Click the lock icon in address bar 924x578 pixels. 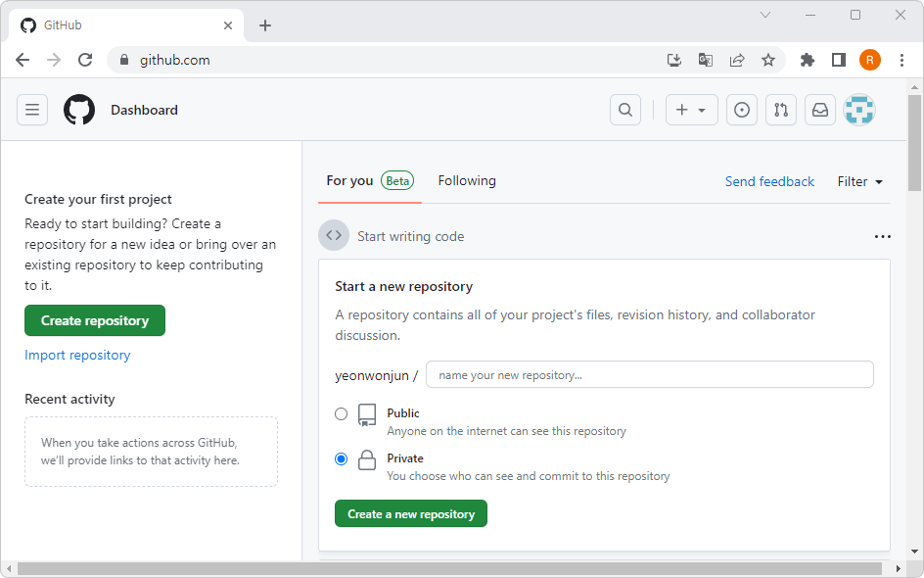[123, 60]
